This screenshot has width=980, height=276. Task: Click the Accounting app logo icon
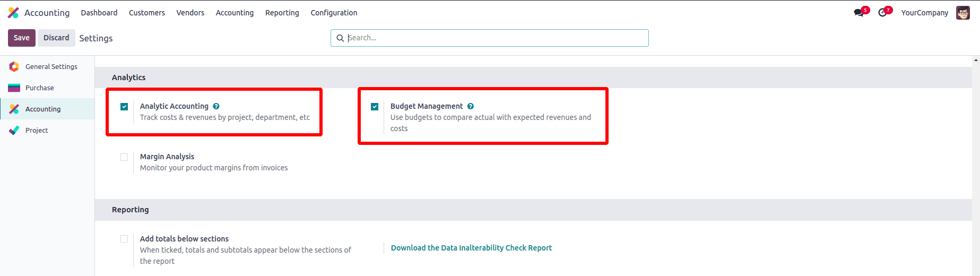click(x=13, y=13)
